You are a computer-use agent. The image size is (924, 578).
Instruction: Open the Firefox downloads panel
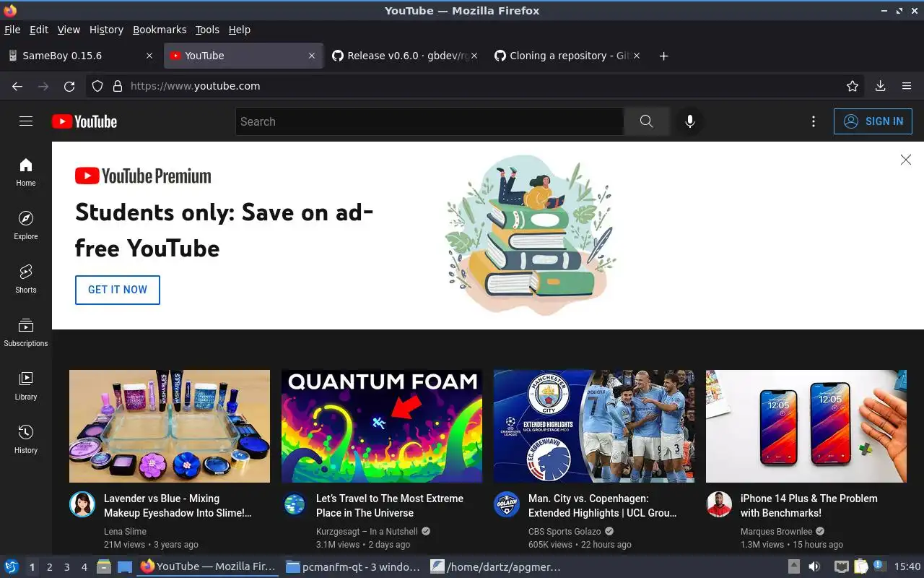pyautogui.click(x=880, y=86)
